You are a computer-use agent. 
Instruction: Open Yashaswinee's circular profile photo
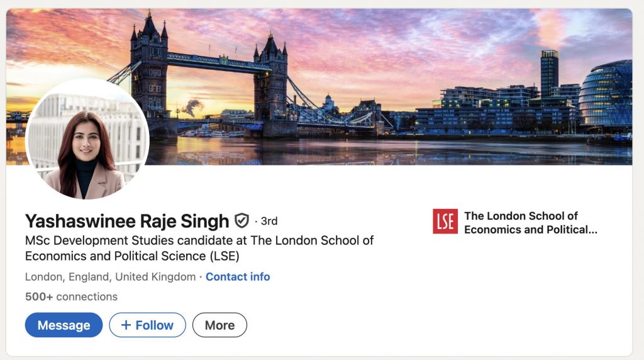(87, 140)
